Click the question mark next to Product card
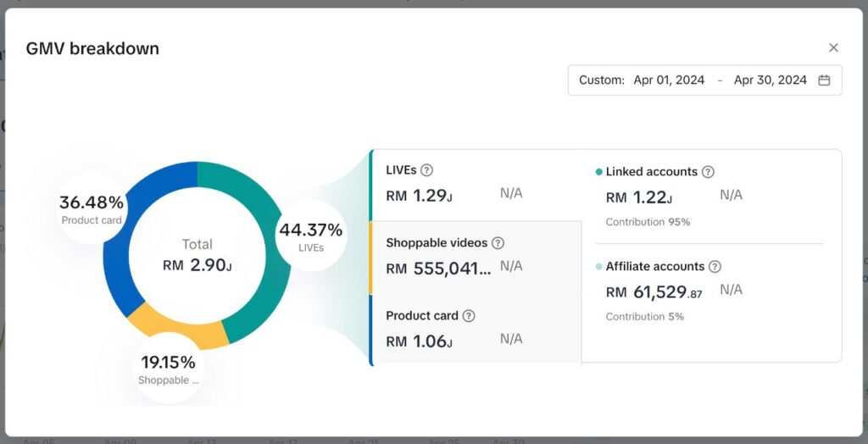 (x=468, y=315)
